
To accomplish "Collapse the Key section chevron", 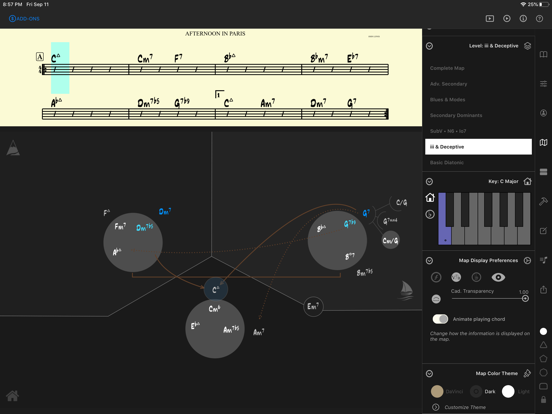I will click(x=429, y=182).
